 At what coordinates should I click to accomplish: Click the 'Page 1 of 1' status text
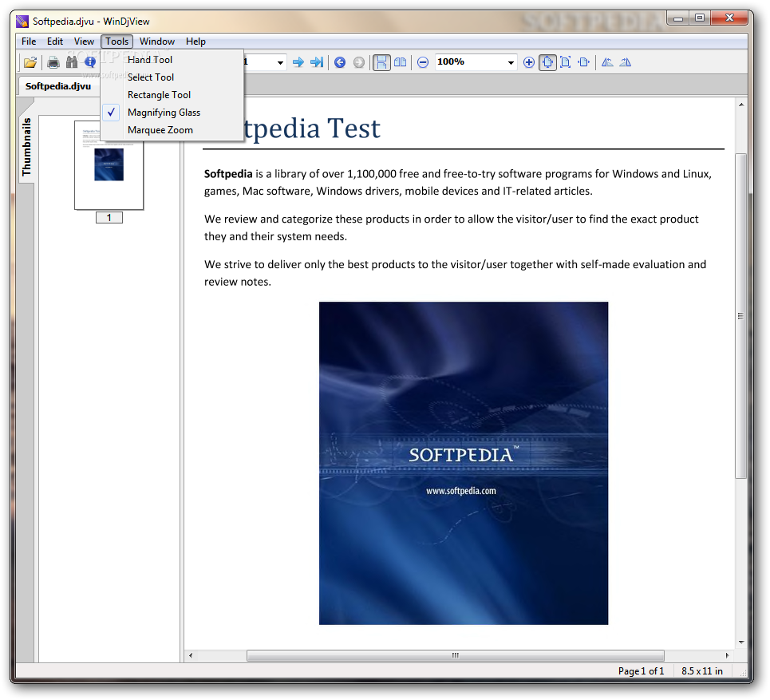click(x=641, y=671)
